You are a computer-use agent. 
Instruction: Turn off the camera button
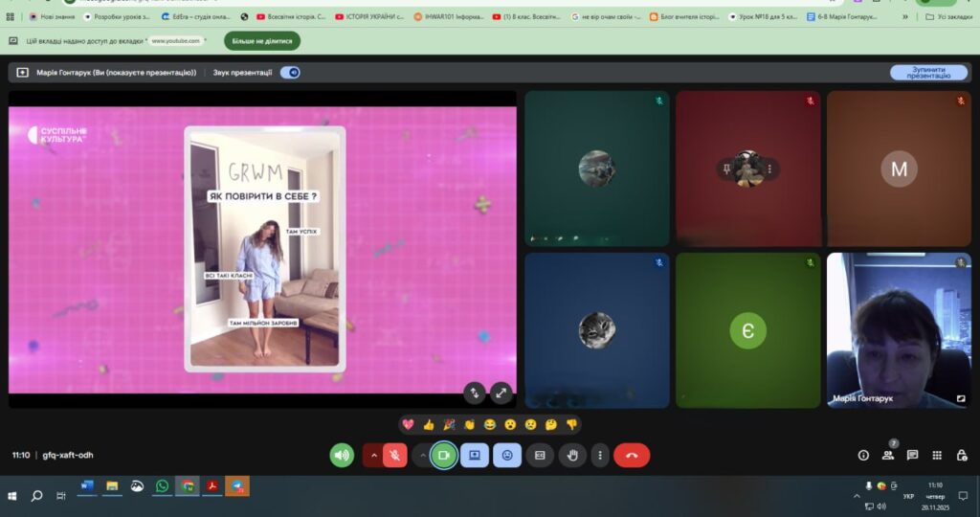pyautogui.click(x=443, y=456)
